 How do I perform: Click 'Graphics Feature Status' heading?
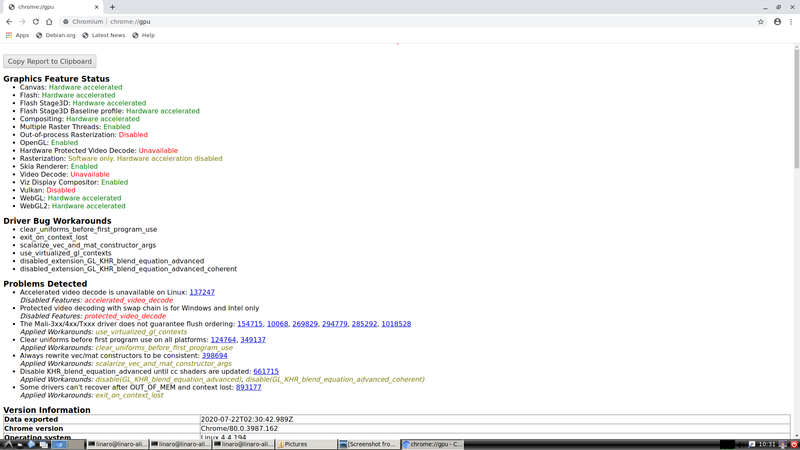56,79
